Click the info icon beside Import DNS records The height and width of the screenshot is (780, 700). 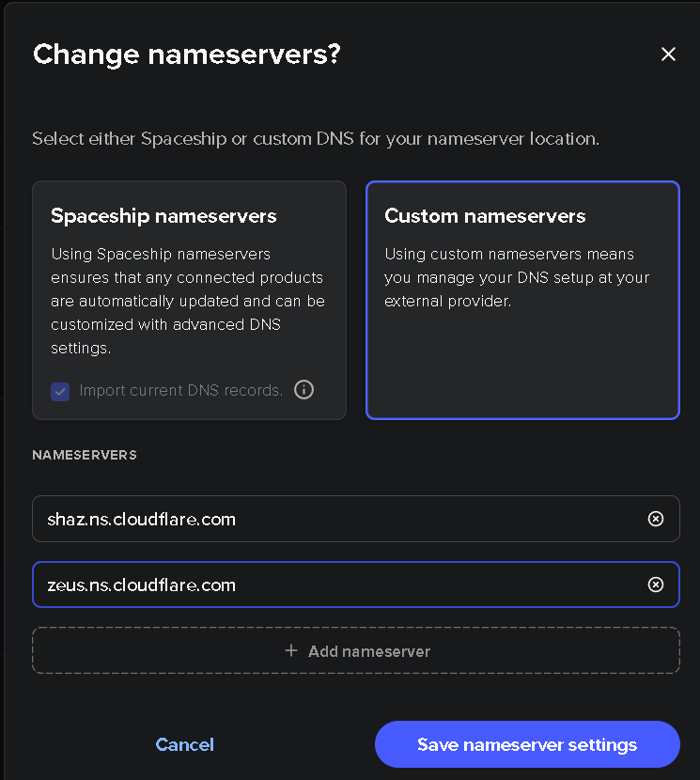click(304, 389)
